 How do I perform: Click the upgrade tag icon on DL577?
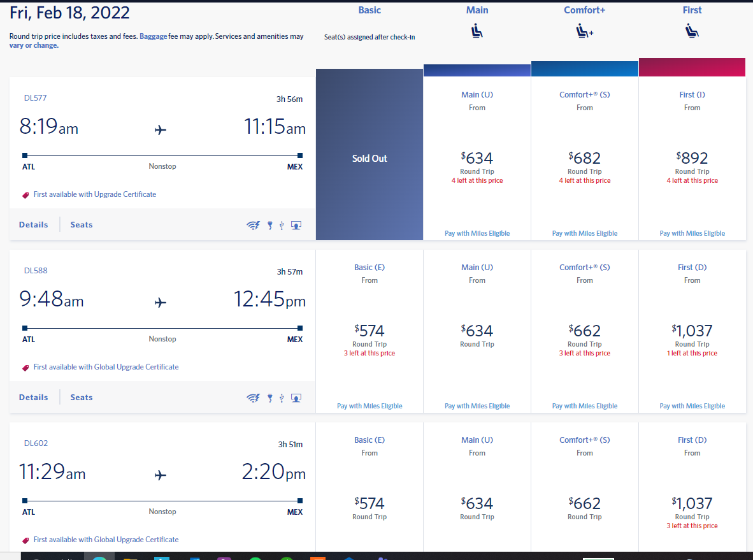[26, 195]
